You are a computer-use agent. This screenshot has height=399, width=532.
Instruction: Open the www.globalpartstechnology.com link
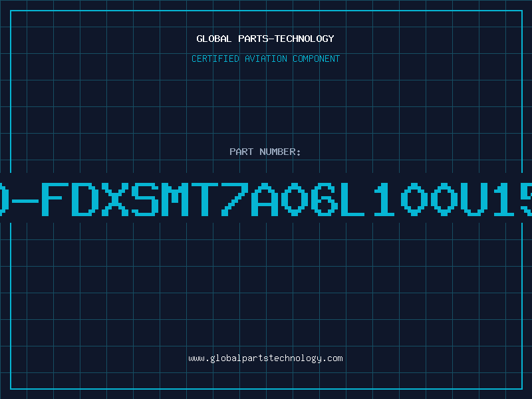(265, 358)
